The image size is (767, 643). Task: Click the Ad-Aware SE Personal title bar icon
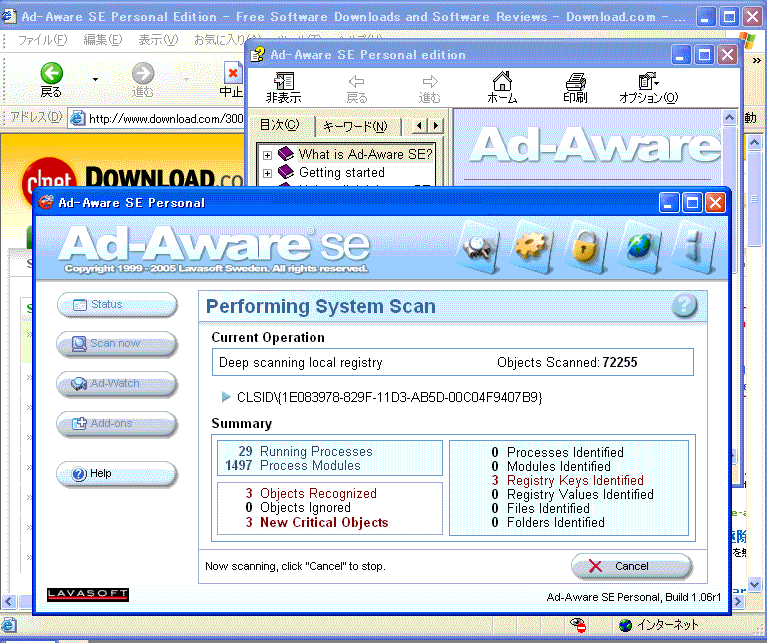point(46,202)
